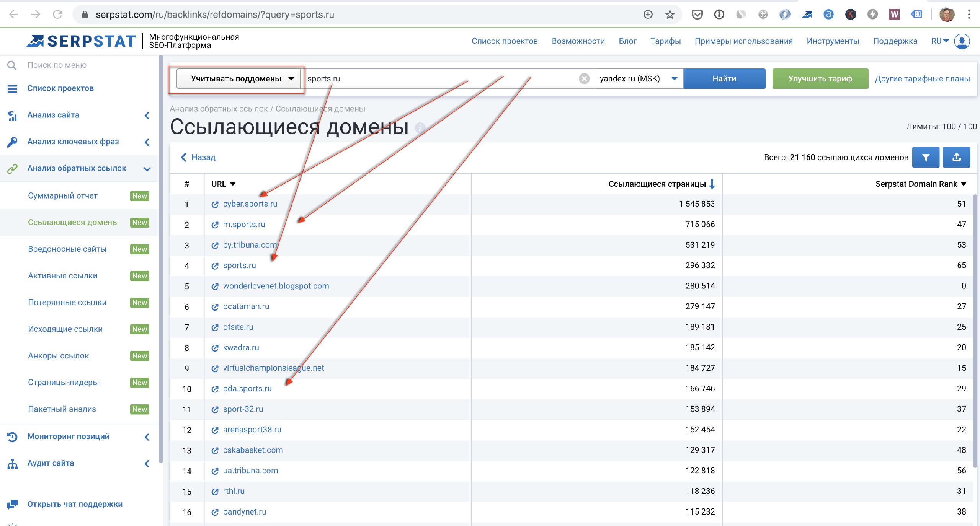Click the site zoom icon in address bar
This screenshot has height=526, width=980.
click(648, 15)
